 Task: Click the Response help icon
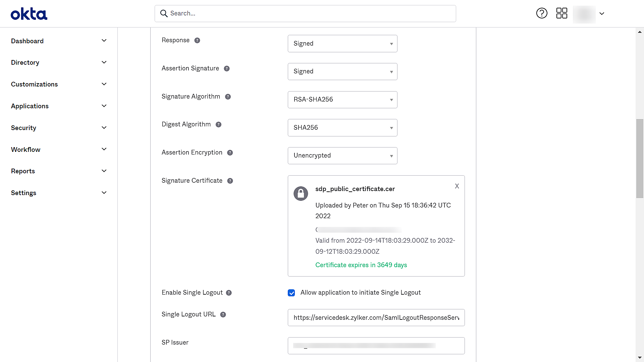click(x=197, y=41)
